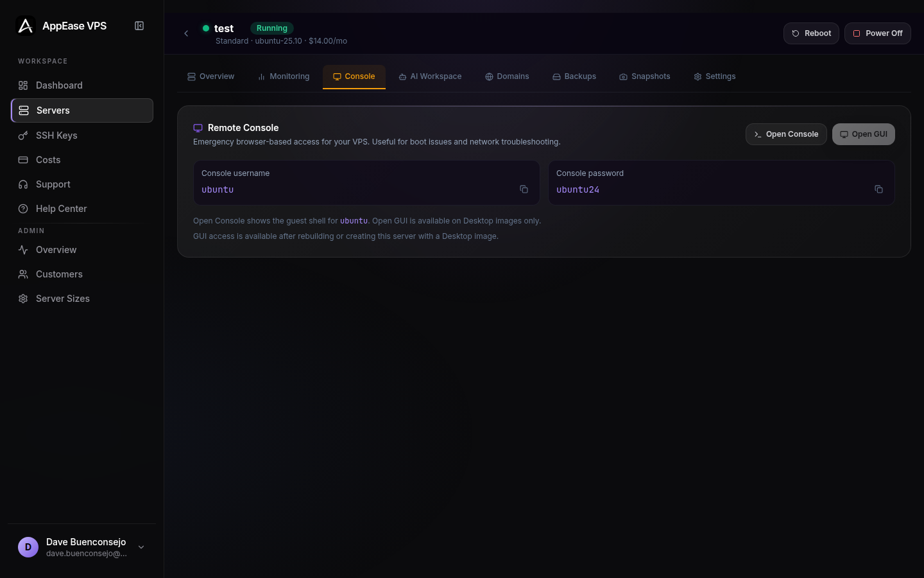Screen dimensions: 924x578
Task: Click the Open Console button
Action: tap(786, 134)
